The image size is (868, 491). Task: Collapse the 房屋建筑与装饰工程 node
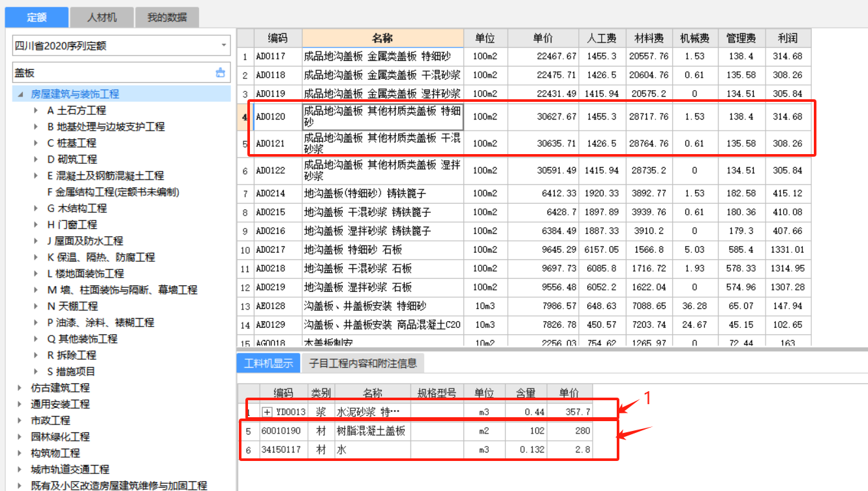[x=21, y=94]
